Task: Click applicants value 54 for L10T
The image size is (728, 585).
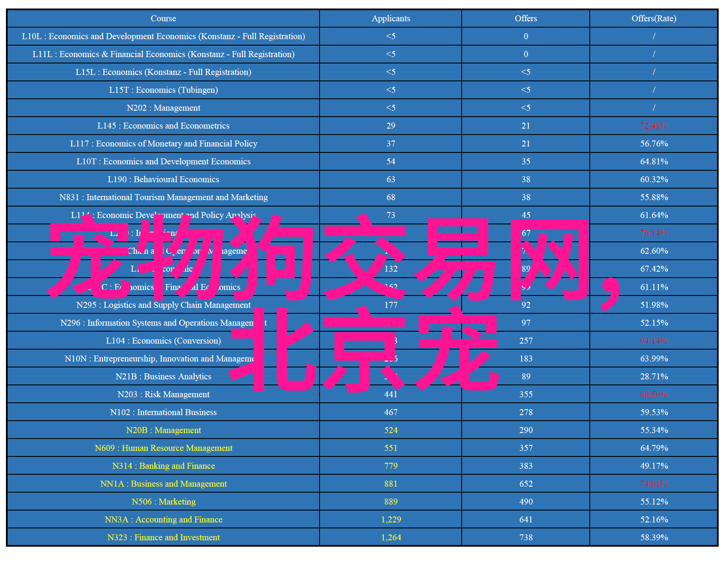Action: [391, 161]
